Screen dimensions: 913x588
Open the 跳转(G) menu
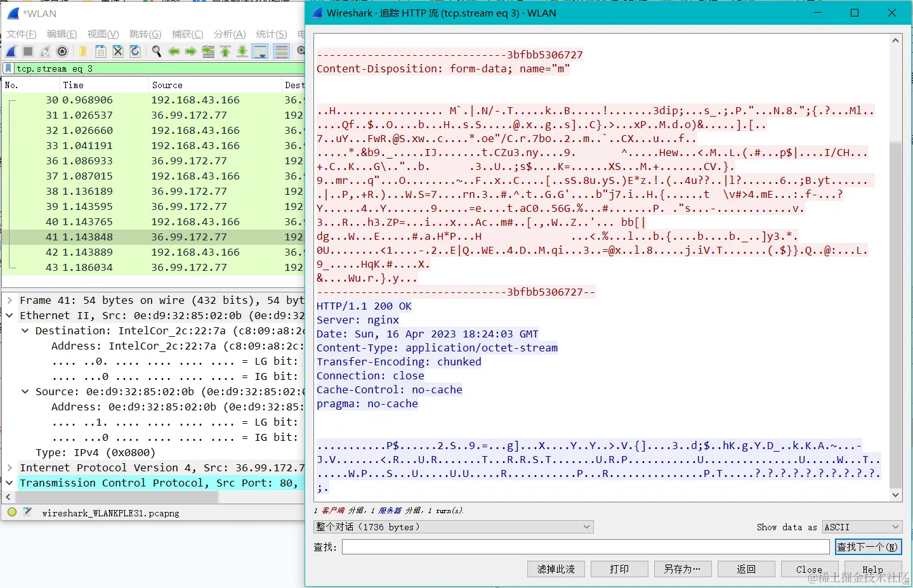[145, 34]
